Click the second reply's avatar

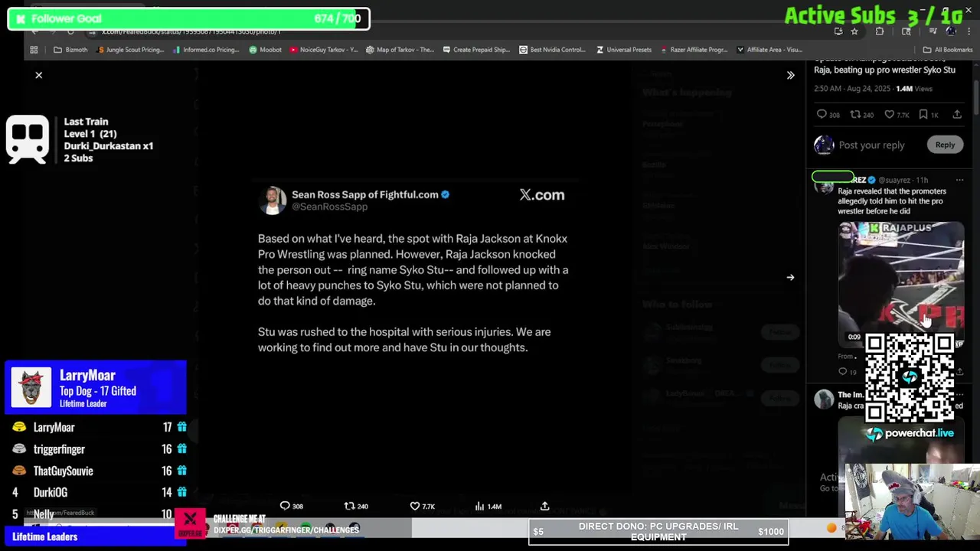pos(824,399)
